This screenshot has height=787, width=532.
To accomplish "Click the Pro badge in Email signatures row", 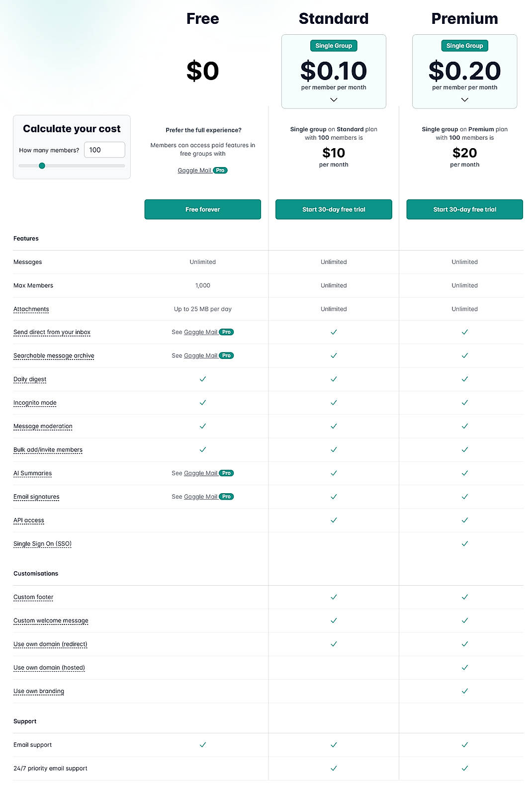I will point(226,496).
